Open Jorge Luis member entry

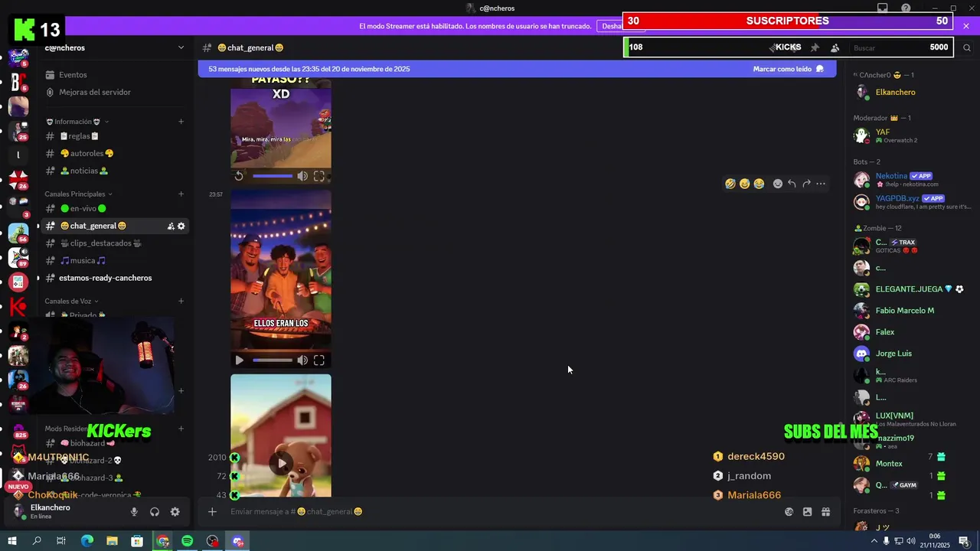click(x=913, y=354)
